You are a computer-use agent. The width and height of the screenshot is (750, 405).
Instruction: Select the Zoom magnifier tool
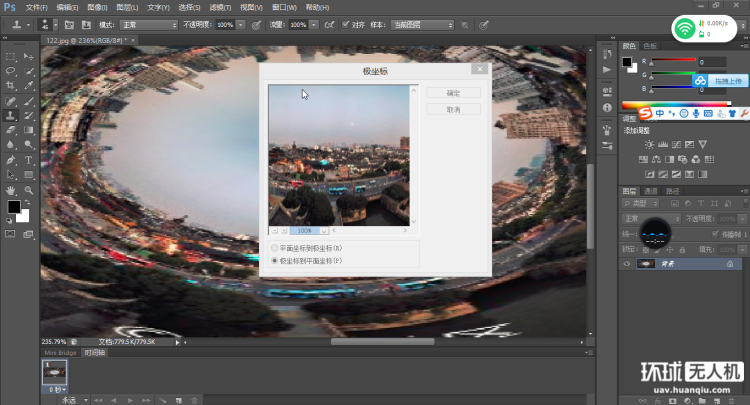29,189
